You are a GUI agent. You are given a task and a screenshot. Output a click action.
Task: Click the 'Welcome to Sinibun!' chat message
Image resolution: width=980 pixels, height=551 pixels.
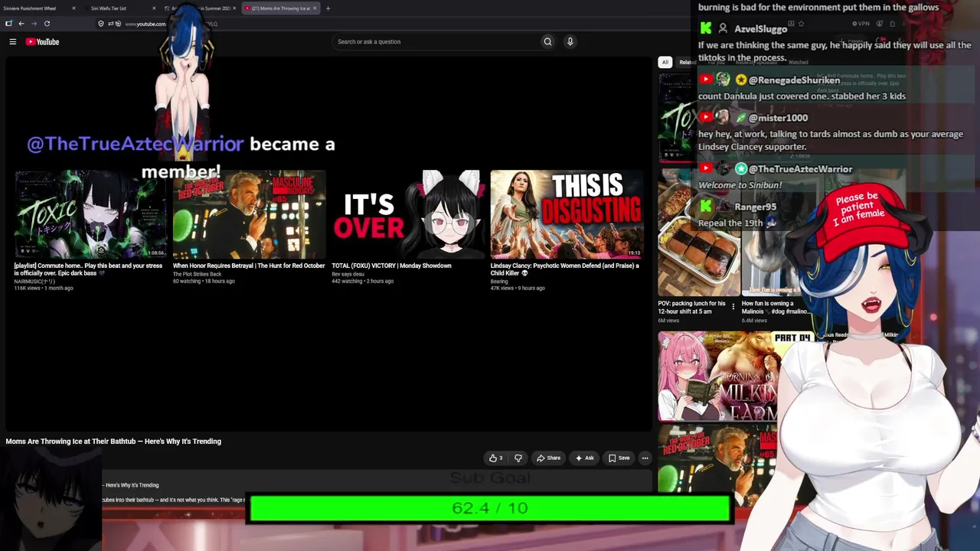[740, 185]
